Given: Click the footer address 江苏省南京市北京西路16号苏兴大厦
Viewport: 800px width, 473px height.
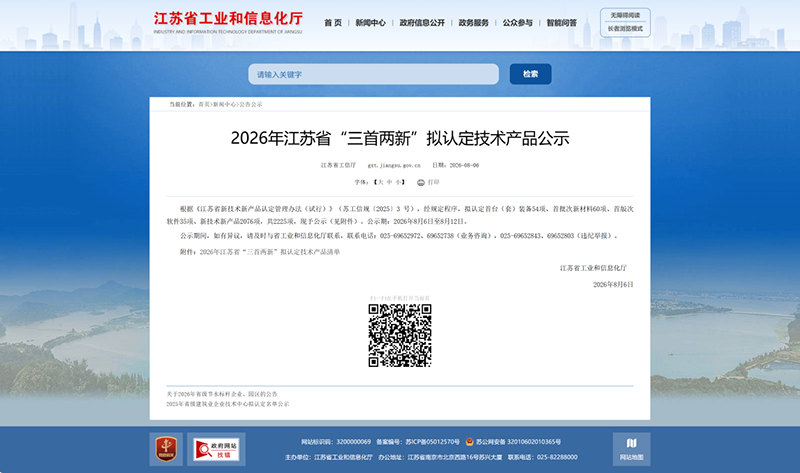Looking at the screenshot, I should [x=455, y=457].
